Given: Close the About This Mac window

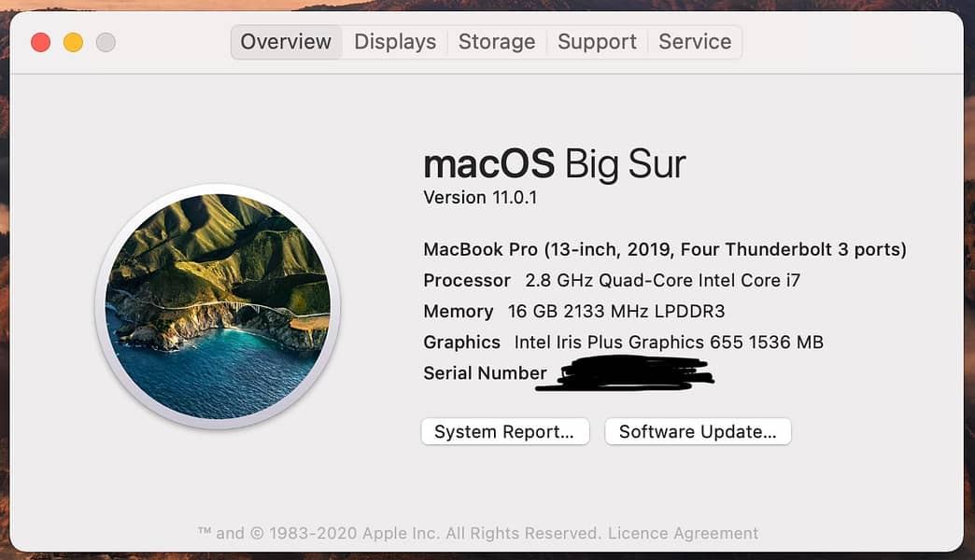Looking at the screenshot, I should (x=40, y=42).
